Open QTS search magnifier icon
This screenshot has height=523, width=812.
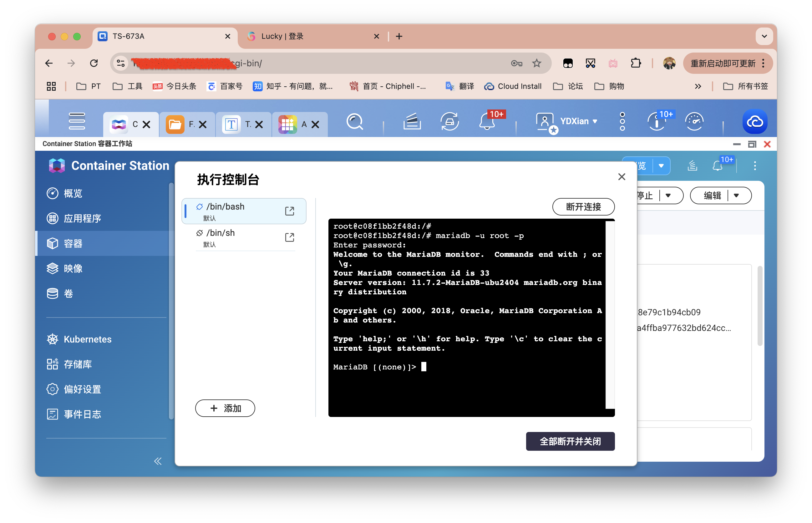pyautogui.click(x=355, y=121)
